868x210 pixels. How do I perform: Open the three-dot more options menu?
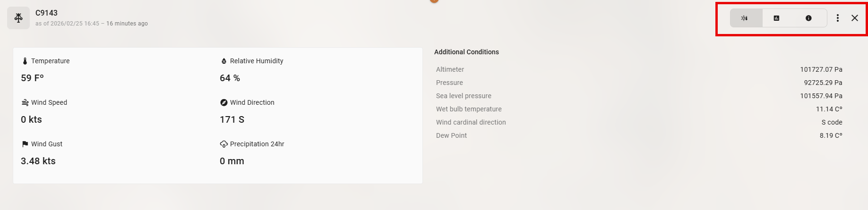point(838,18)
